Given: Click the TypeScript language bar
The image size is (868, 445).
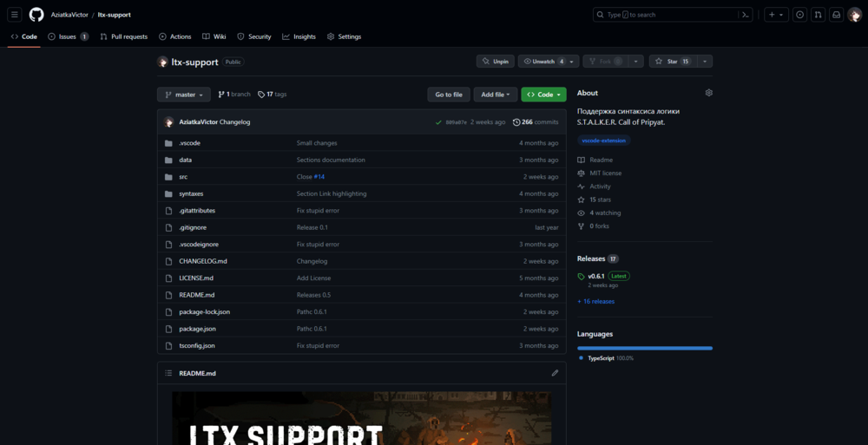Looking at the screenshot, I should pos(645,348).
